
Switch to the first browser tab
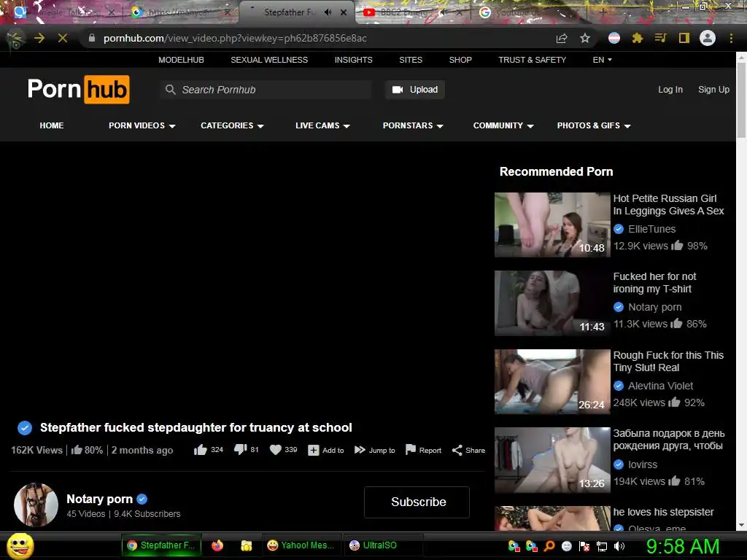point(64,12)
